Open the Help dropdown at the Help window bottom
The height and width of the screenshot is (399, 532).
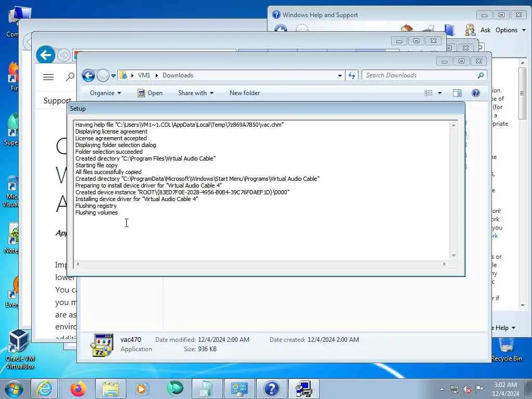tap(505, 328)
